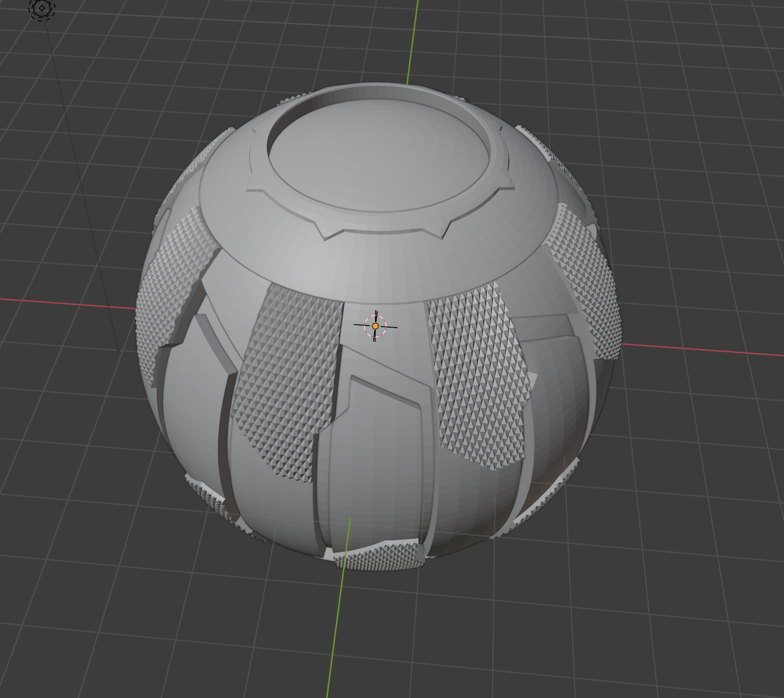Select the point light object gizmo

pos(42,8)
